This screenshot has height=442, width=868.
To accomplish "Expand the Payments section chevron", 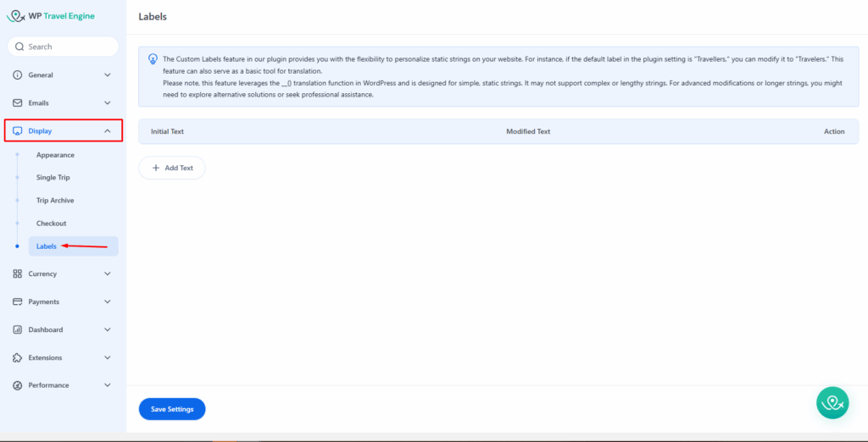I will pyautogui.click(x=108, y=301).
